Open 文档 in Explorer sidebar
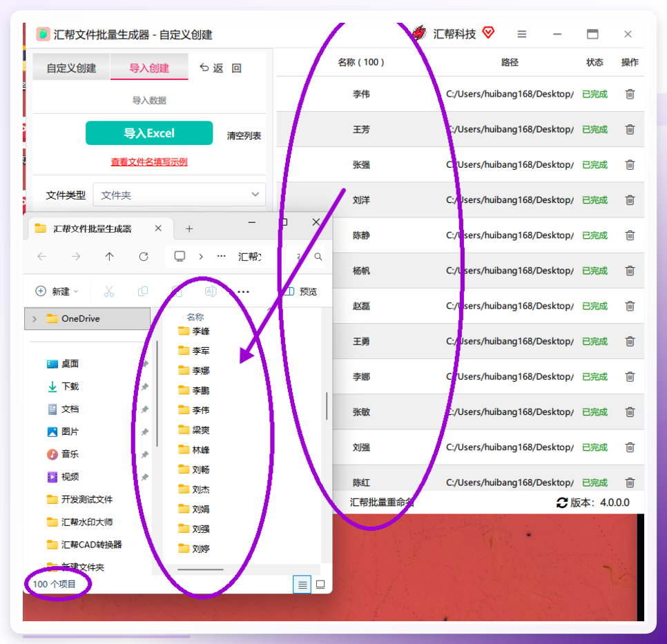The width and height of the screenshot is (667, 644). tap(70, 409)
